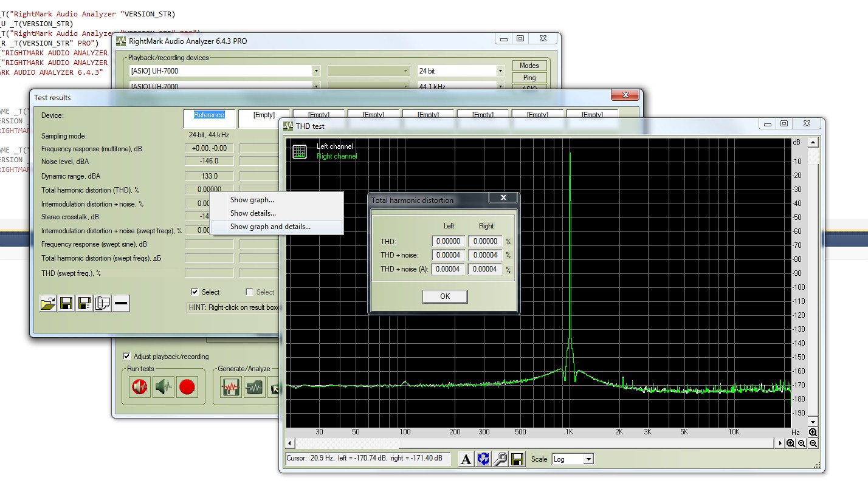Click the blue swap arrows icon
This screenshot has width=868, height=503.
[x=483, y=459]
